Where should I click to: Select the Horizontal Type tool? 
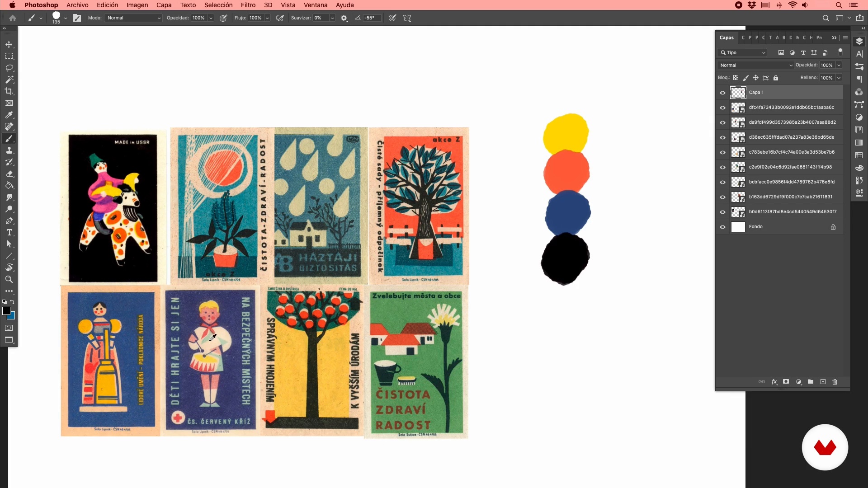(x=9, y=232)
